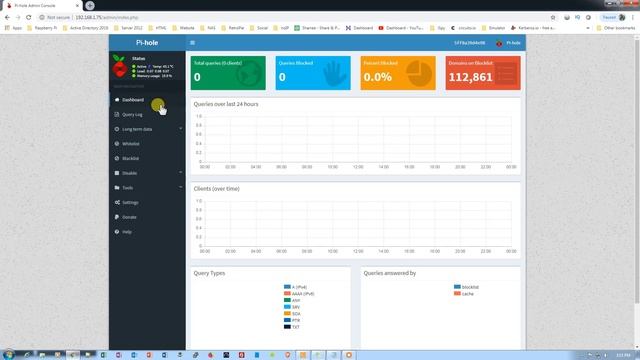Click the pie chart icon on Percent Blocked card
This screenshot has height=360, width=640.
(419, 73)
